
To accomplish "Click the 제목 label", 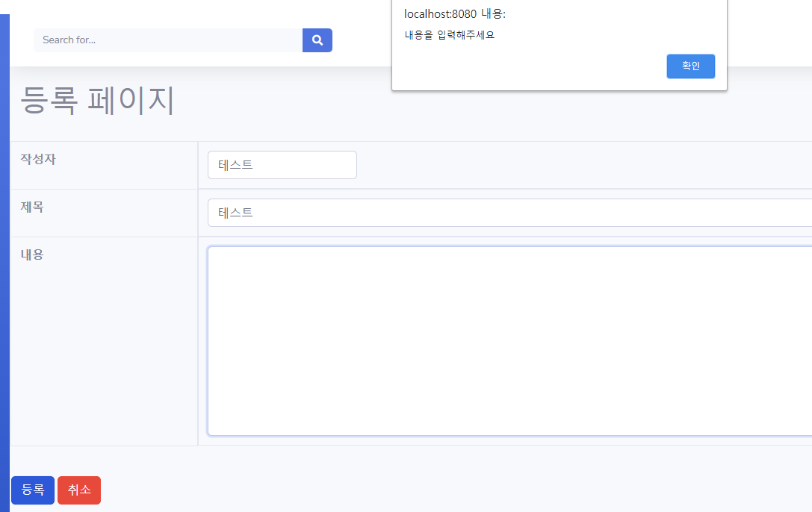I will pos(32,207).
